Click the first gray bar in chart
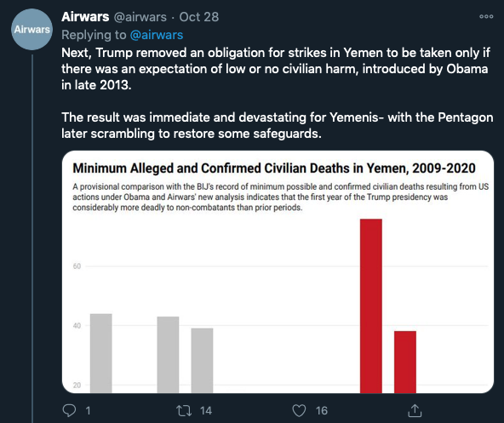504x423 pixels. tap(101, 353)
